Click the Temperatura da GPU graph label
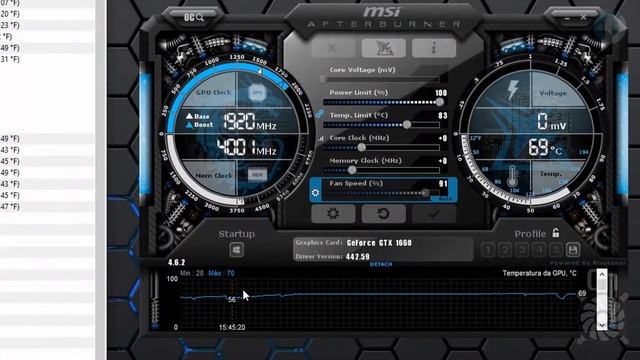 click(539, 273)
